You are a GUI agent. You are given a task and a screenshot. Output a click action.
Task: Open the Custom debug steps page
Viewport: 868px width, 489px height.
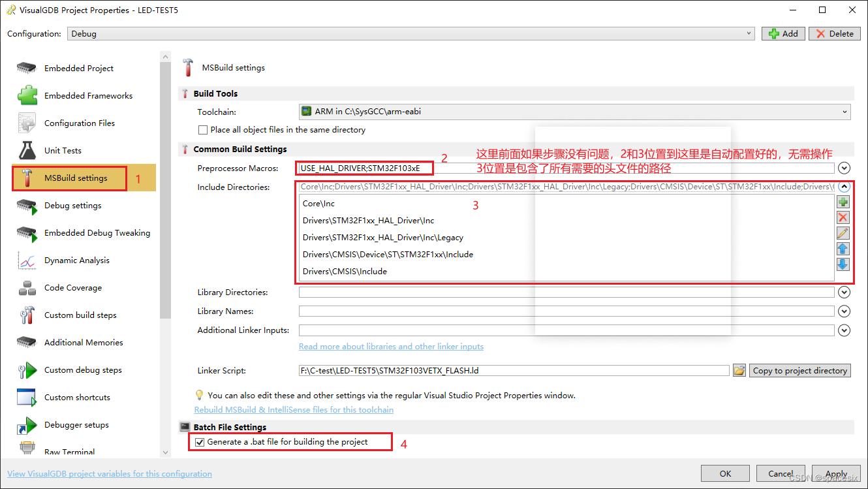click(83, 370)
